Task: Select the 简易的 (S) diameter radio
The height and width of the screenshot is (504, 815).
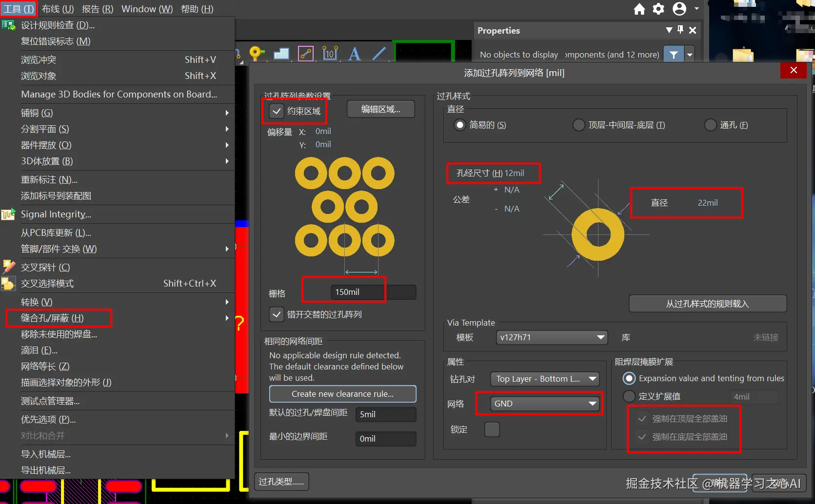Action: click(x=460, y=125)
